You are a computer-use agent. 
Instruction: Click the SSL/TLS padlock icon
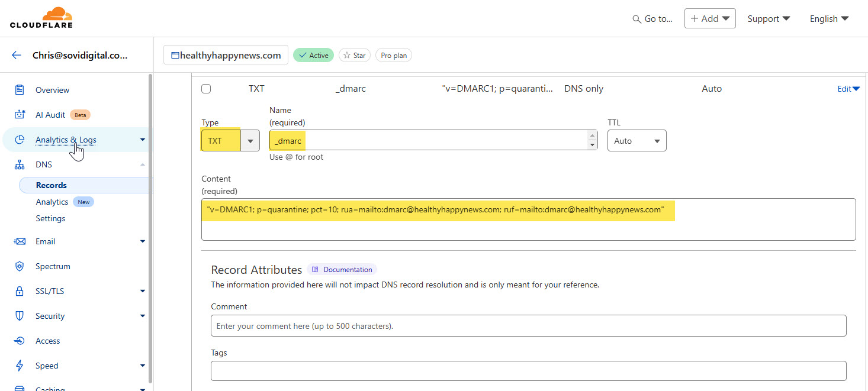point(20,291)
